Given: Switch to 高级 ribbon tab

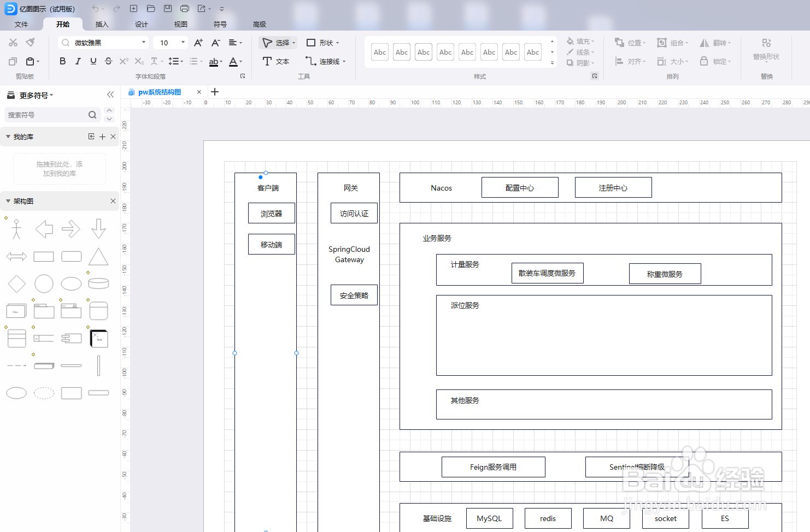Looking at the screenshot, I should [x=260, y=24].
